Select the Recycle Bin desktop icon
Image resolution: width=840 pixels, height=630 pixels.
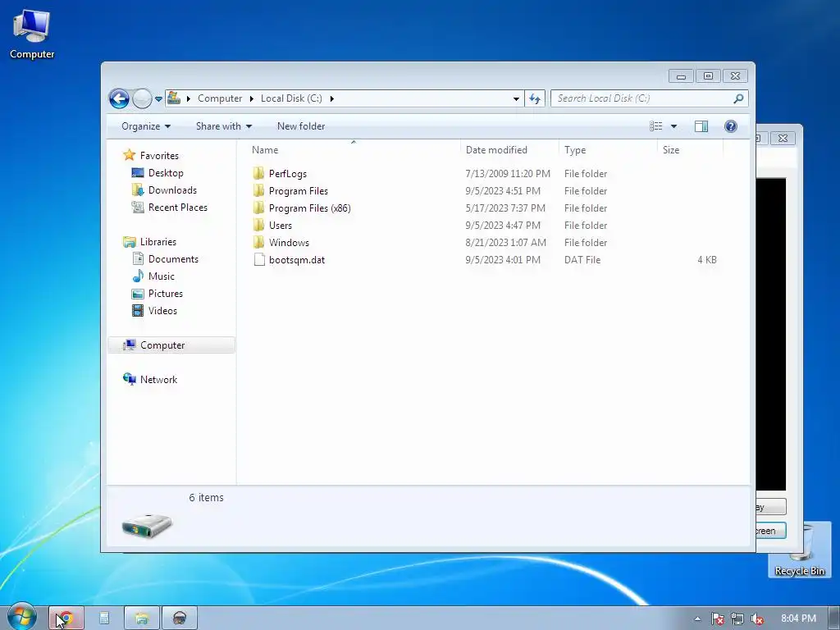coord(799,550)
